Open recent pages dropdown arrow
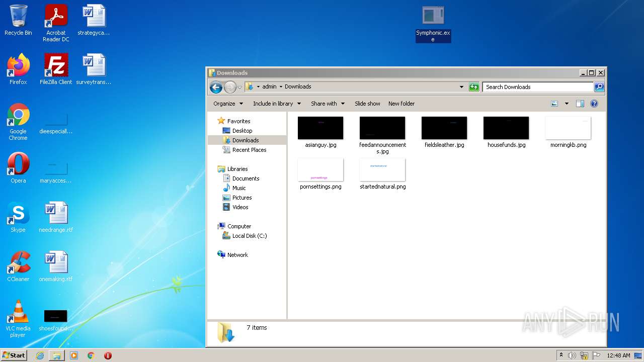The image size is (644, 362). (239, 87)
